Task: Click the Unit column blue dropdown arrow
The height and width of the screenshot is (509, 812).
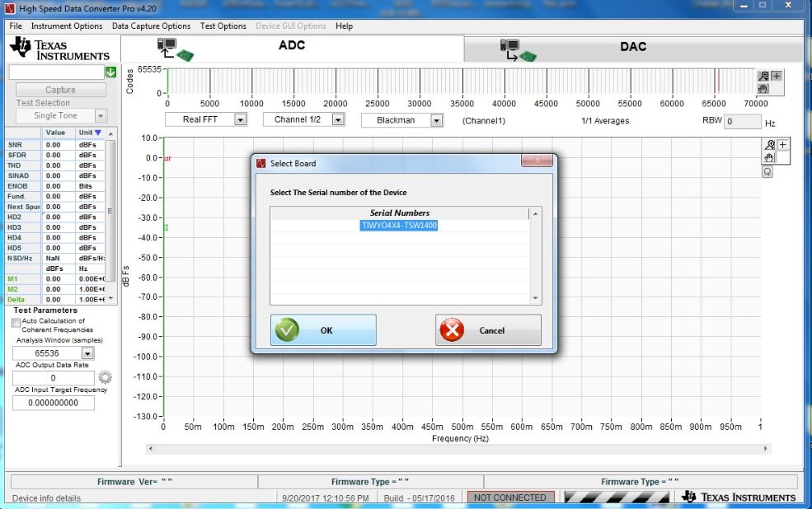Action: pyautogui.click(x=98, y=133)
